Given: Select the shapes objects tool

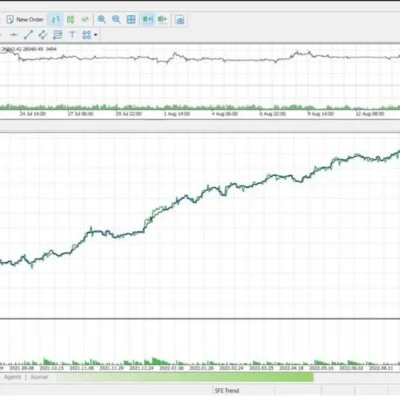Looking at the screenshot, I should (x=87, y=35).
